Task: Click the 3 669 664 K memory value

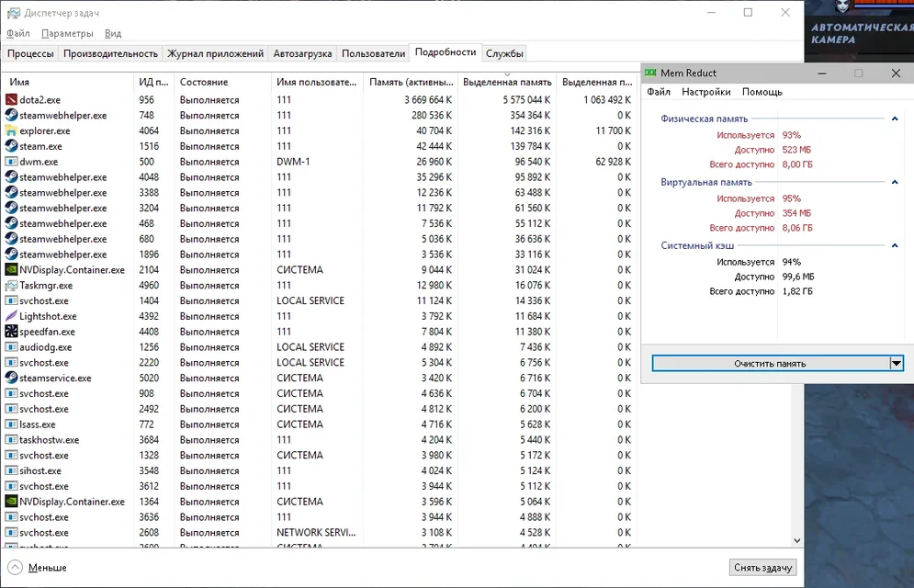Action: point(428,99)
